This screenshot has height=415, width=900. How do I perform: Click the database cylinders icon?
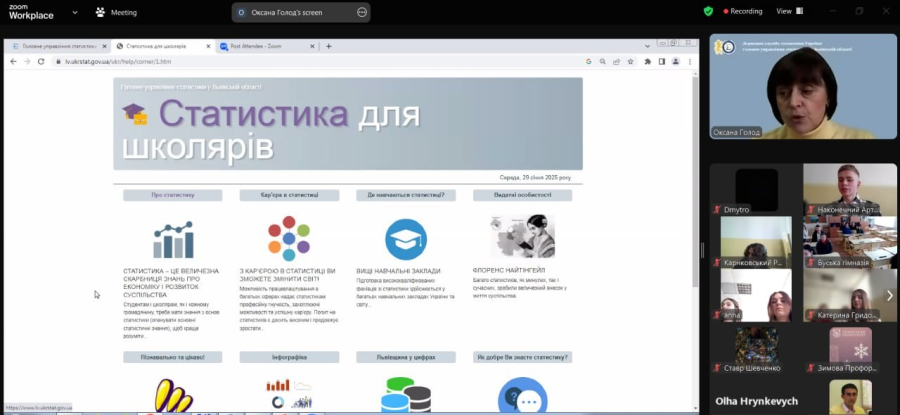(x=406, y=394)
